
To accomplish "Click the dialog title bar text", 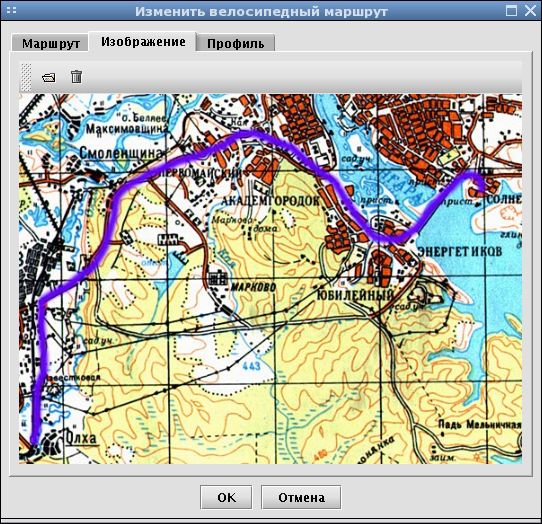I will coord(261,11).
